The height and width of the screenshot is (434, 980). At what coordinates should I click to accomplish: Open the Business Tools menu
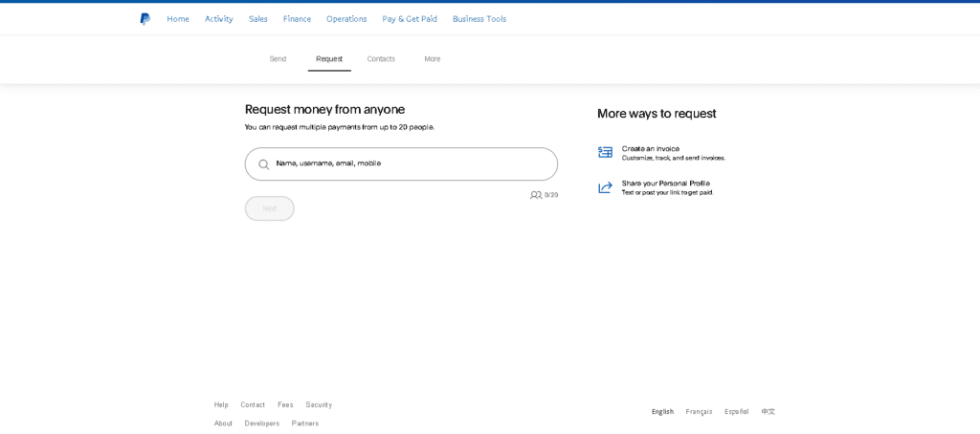point(479,19)
